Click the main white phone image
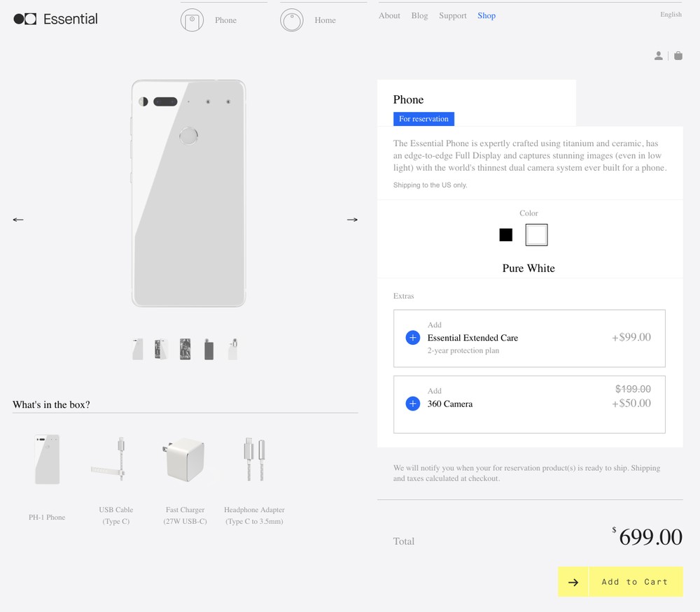 click(188, 193)
